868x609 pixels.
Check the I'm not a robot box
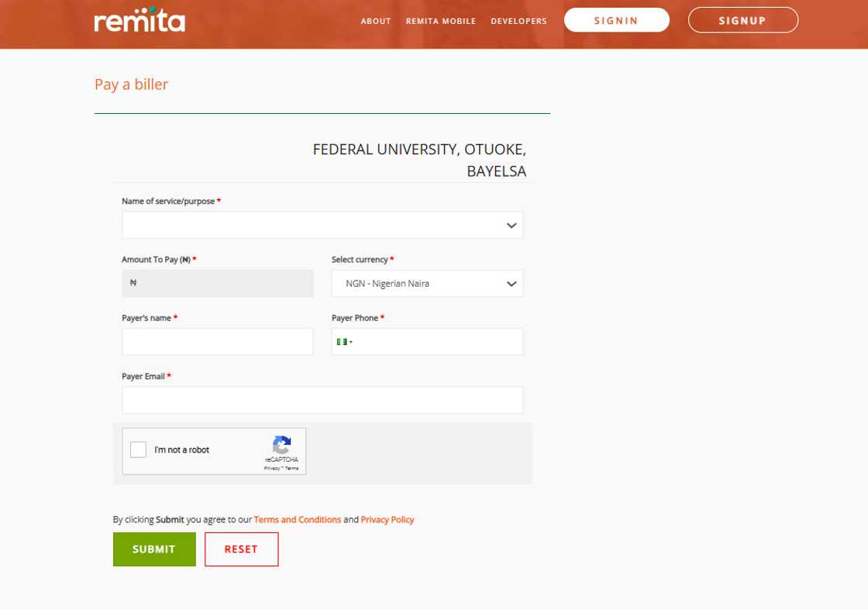click(139, 450)
